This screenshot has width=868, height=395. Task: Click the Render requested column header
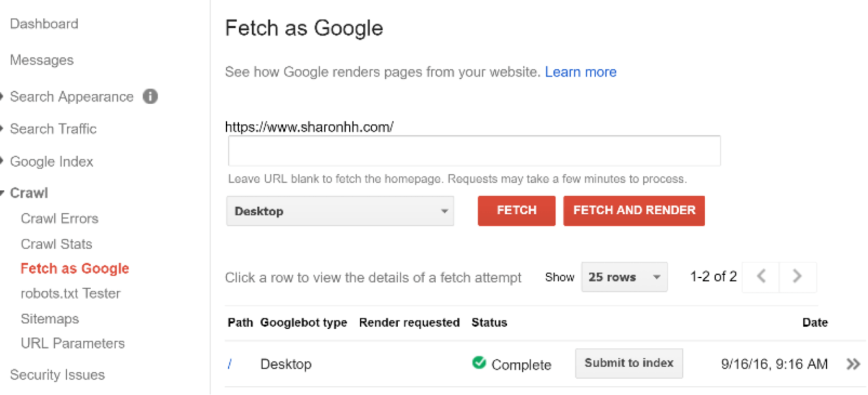click(410, 323)
